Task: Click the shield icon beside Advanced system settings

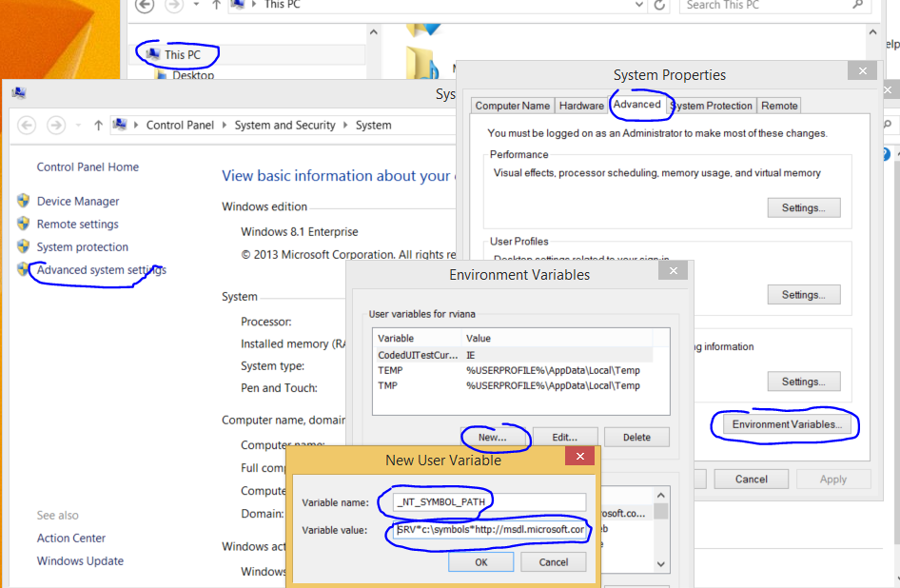Action: (24, 269)
